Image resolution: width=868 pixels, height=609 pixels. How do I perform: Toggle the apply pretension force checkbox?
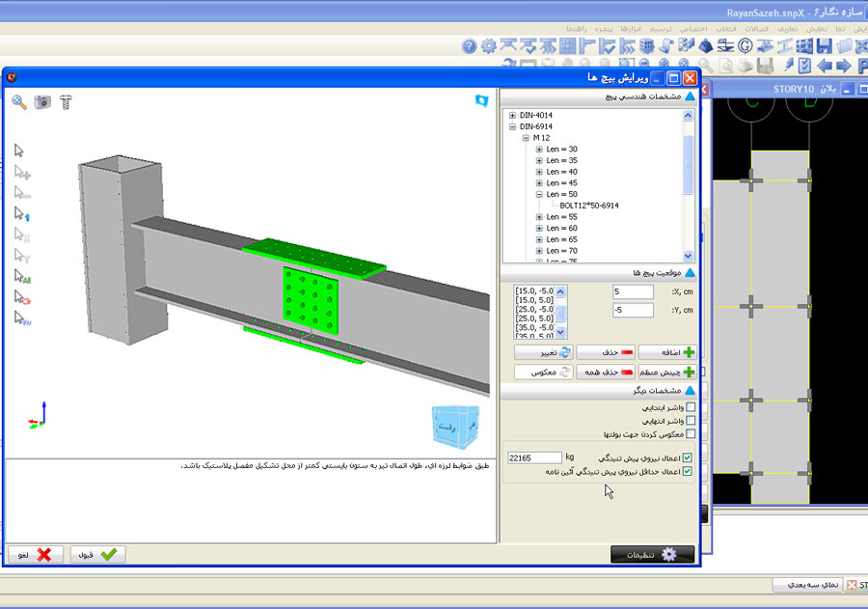(687, 457)
